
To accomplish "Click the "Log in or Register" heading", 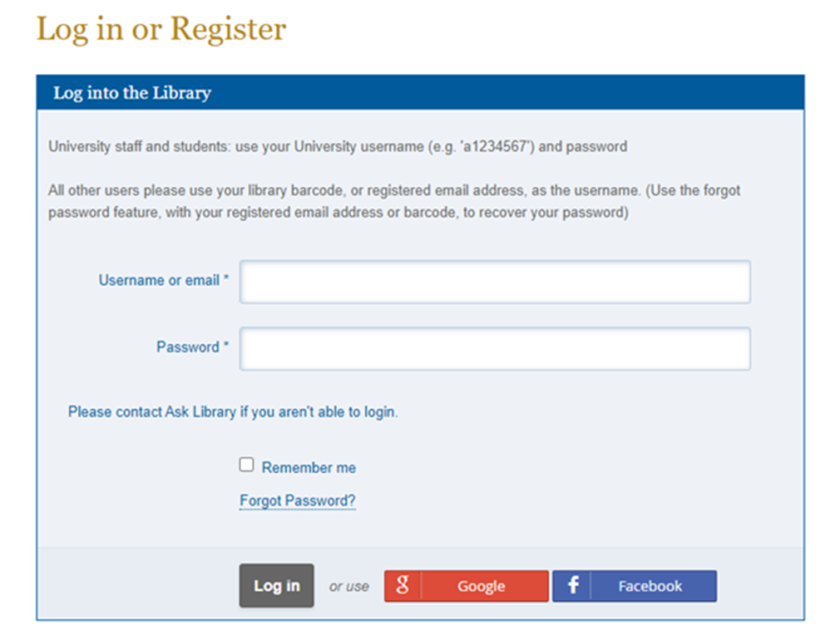I will tap(161, 30).
